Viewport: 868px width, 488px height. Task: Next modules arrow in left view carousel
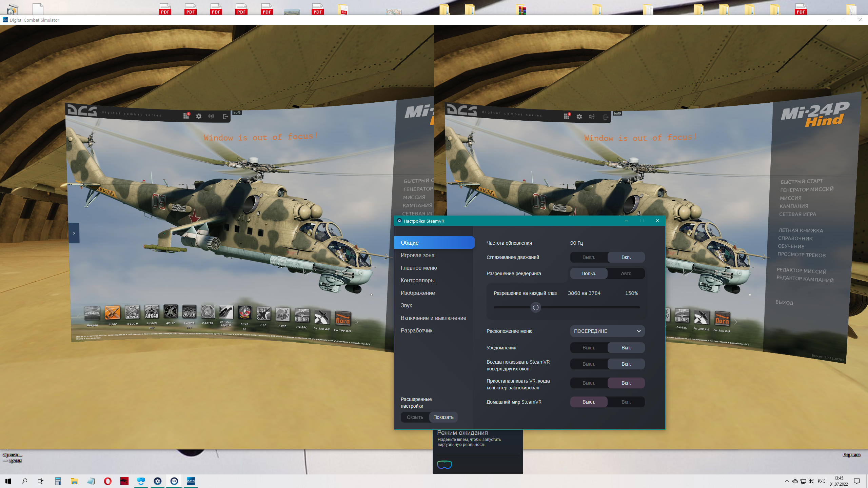[x=356, y=322]
